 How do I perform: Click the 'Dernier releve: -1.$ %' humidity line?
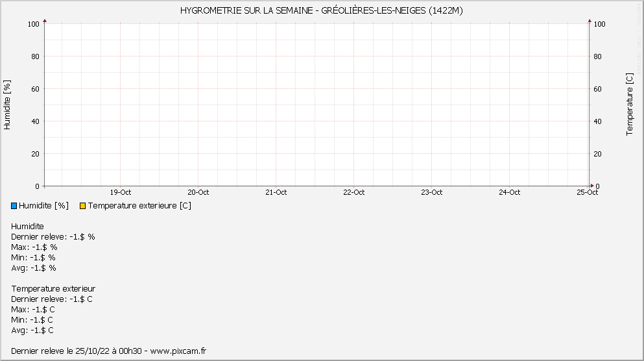53,237
